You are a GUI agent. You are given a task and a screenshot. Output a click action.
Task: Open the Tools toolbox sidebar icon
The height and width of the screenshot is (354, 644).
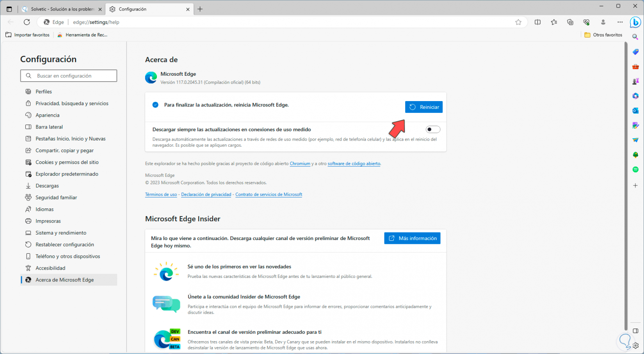[635, 67]
